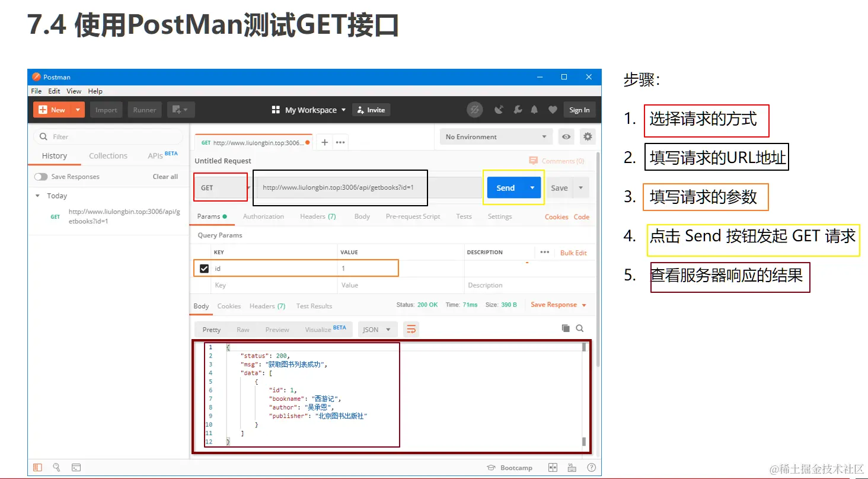Open tab options three-dot menu
Image resolution: width=868 pixels, height=479 pixels.
point(340,142)
